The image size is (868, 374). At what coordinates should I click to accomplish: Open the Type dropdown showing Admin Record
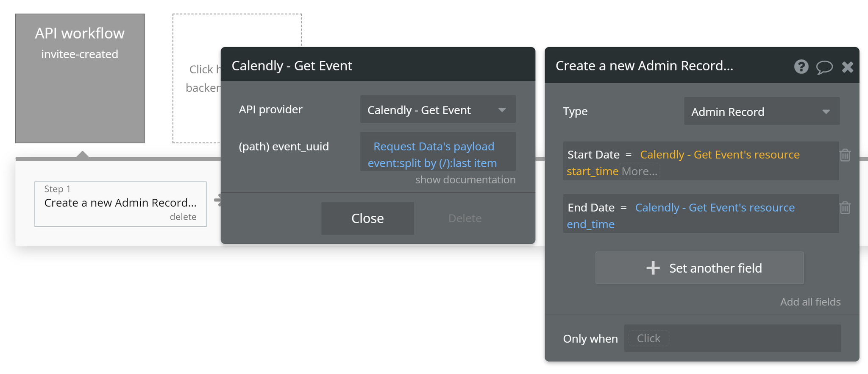pos(762,111)
